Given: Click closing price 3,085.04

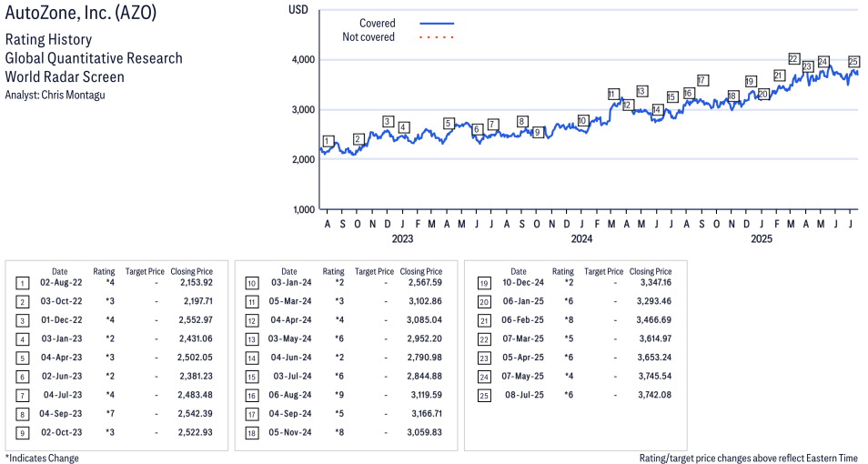Looking at the screenshot, I should pyautogui.click(x=425, y=320).
